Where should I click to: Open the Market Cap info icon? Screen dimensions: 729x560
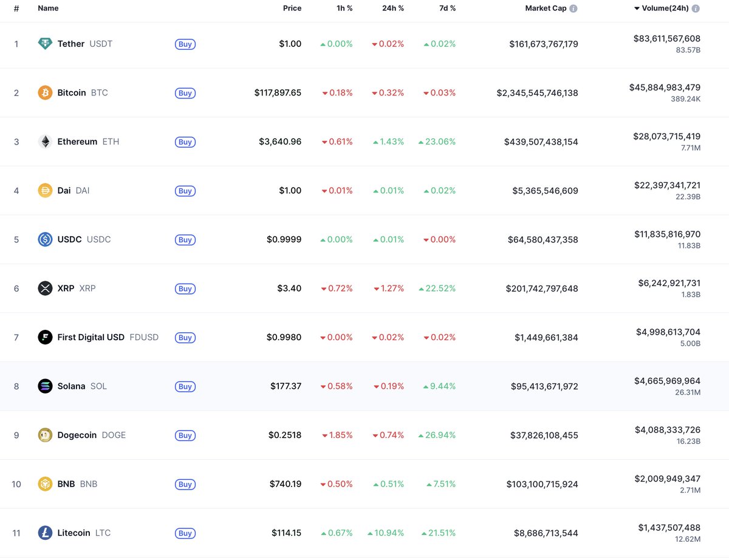coord(573,9)
